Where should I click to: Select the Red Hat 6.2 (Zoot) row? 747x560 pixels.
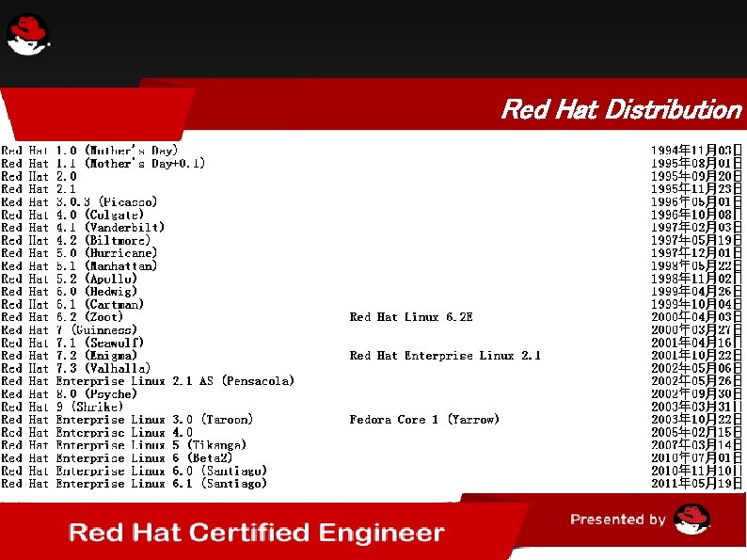62,317
